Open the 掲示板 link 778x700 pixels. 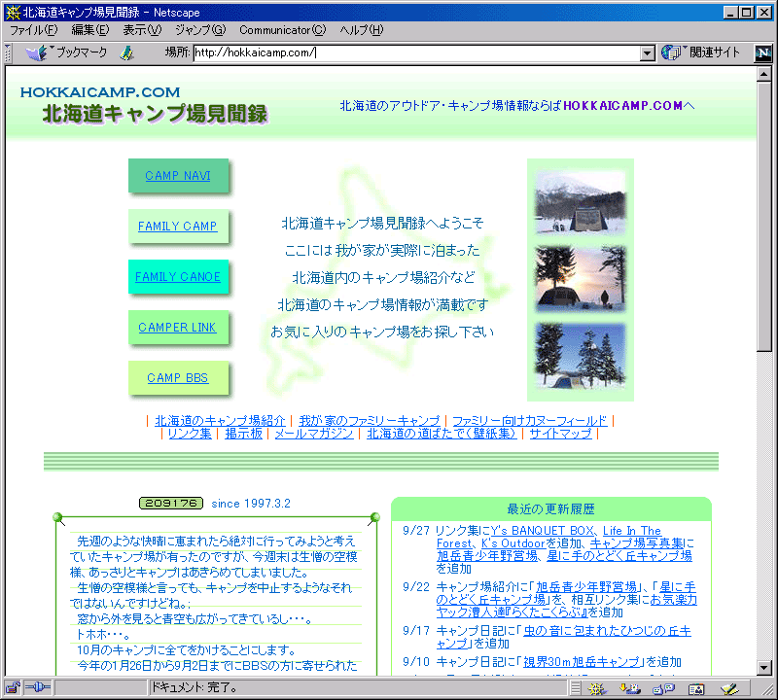(x=244, y=434)
